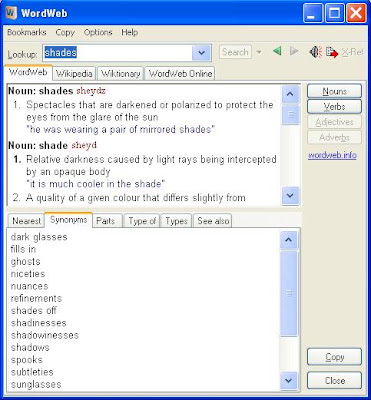Select synonym "sunglasses"
The width and height of the screenshot is (371, 400).
coord(36,384)
